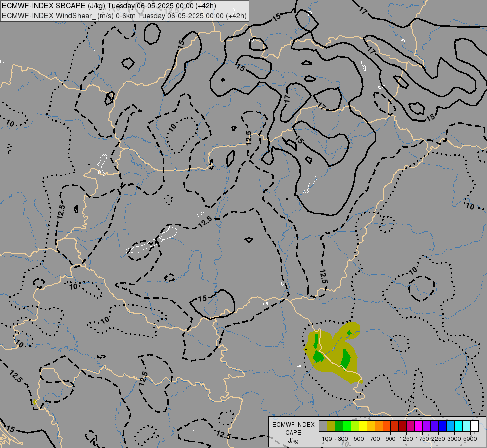Click the 1250 legend tick label
Viewport: 487px width, 448px height.
click(406, 439)
